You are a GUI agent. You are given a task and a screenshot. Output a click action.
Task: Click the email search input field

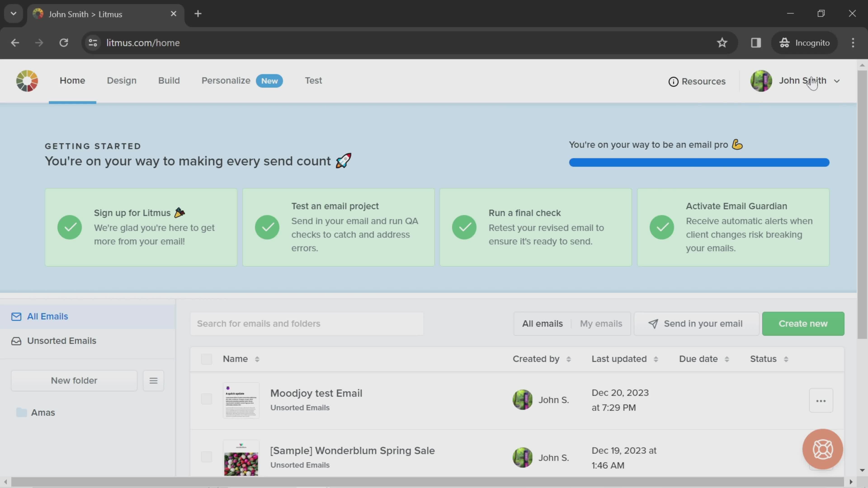click(308, 323)
